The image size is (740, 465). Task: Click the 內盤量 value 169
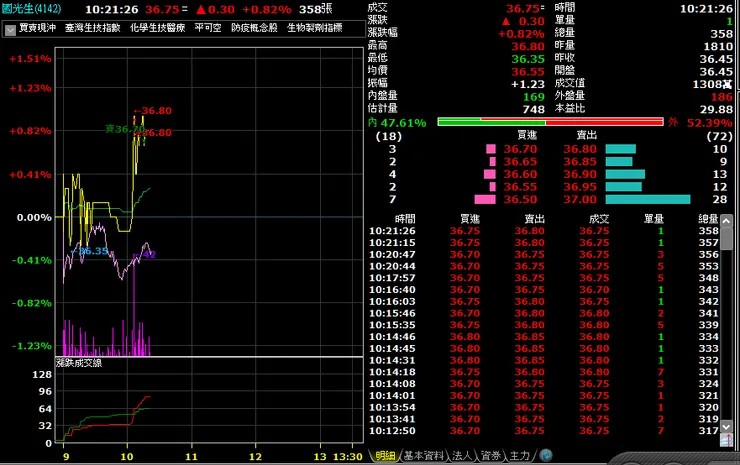click(533, 97)
